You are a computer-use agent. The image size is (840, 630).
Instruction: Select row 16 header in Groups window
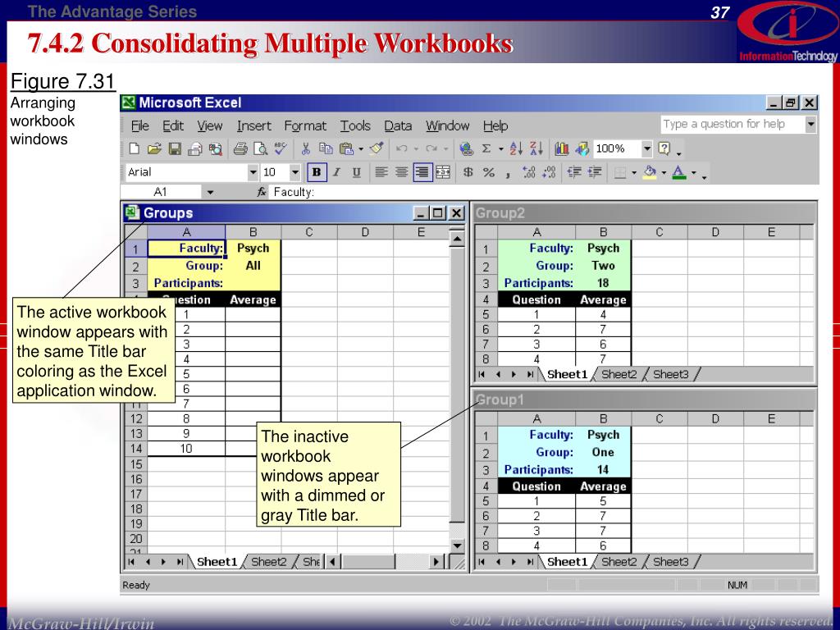point(136,479)
